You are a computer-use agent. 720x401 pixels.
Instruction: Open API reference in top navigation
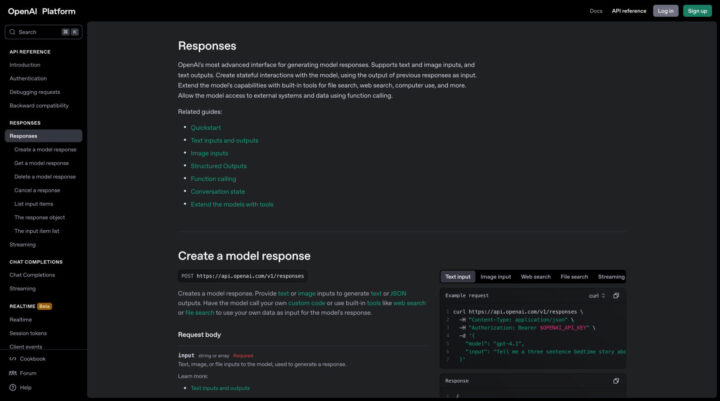tap(629, 11)
